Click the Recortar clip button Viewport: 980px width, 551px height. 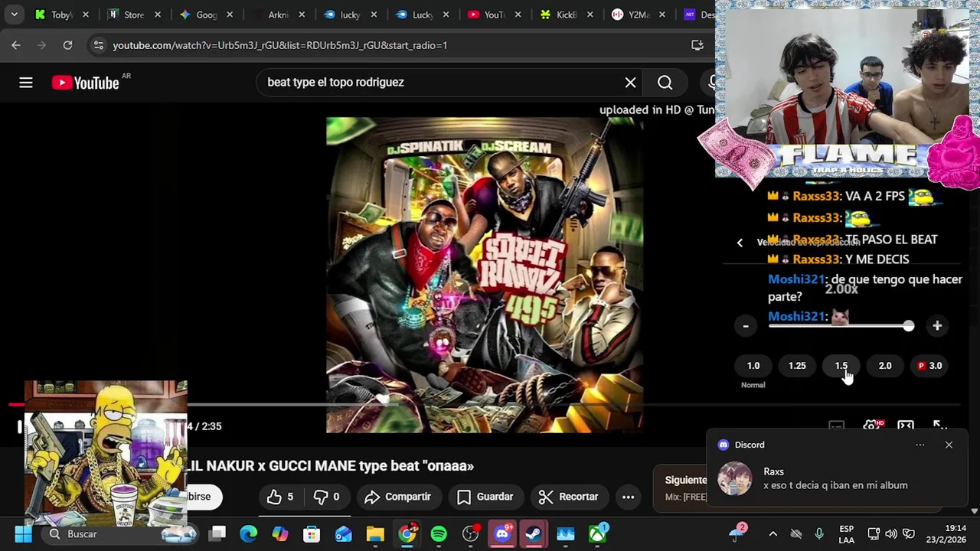point(569,497)
